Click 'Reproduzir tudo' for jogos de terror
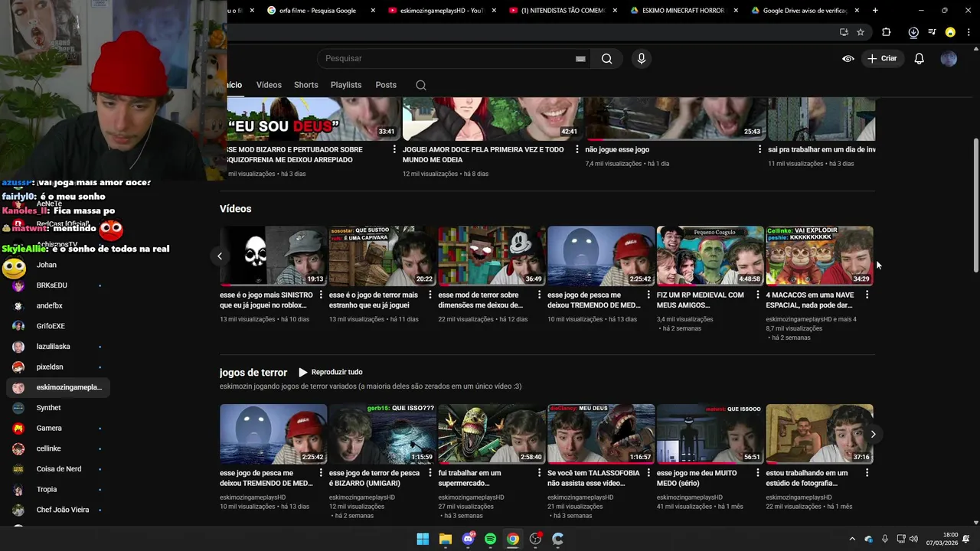 [x=330, y=372]
